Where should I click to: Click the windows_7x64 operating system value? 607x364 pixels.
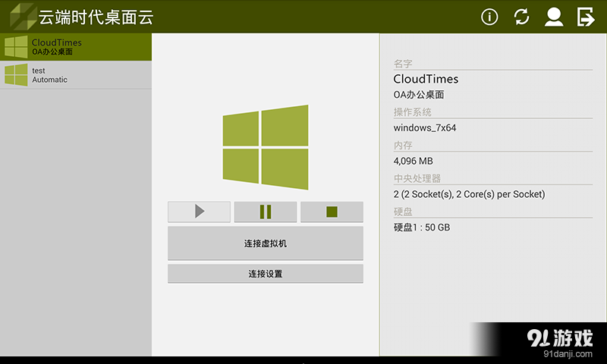[x=425, y=127]
